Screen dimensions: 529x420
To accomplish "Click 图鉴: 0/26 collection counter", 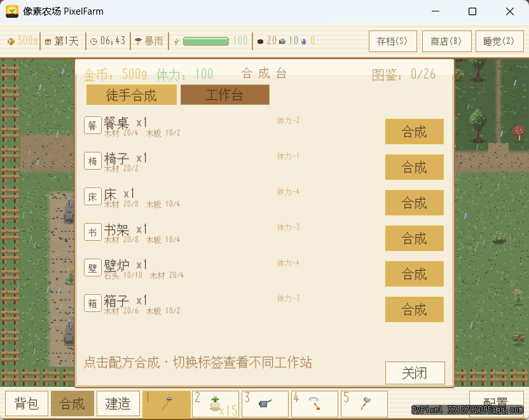I will [x=404, y=74].
